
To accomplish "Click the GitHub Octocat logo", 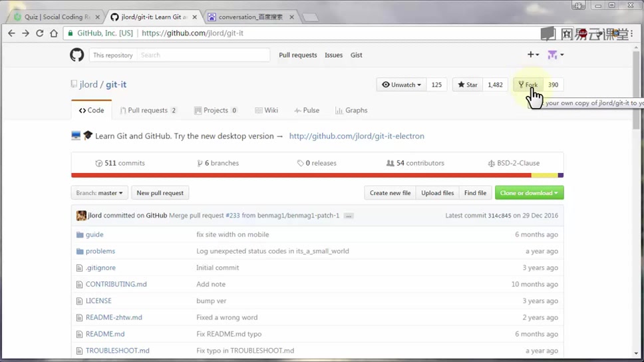I will [x=77, y=55].
